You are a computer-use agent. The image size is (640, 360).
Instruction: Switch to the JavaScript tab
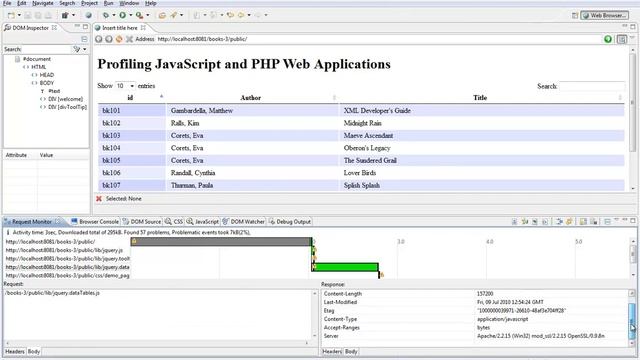click(x=203, y=222)
